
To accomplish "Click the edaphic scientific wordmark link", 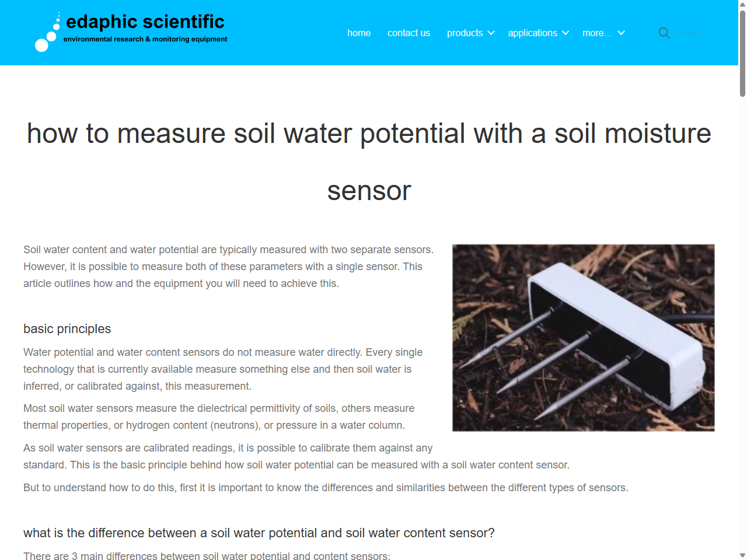I will (144, 22).
